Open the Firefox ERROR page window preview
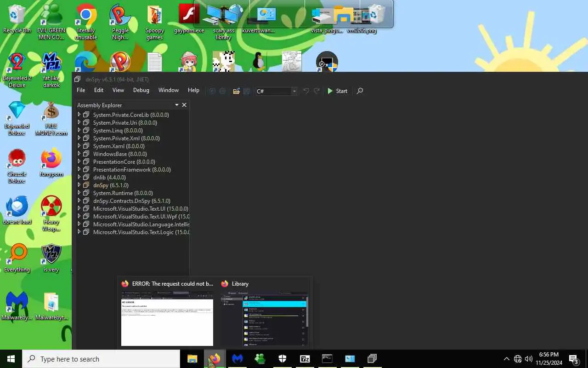 (x=167, y=318)
